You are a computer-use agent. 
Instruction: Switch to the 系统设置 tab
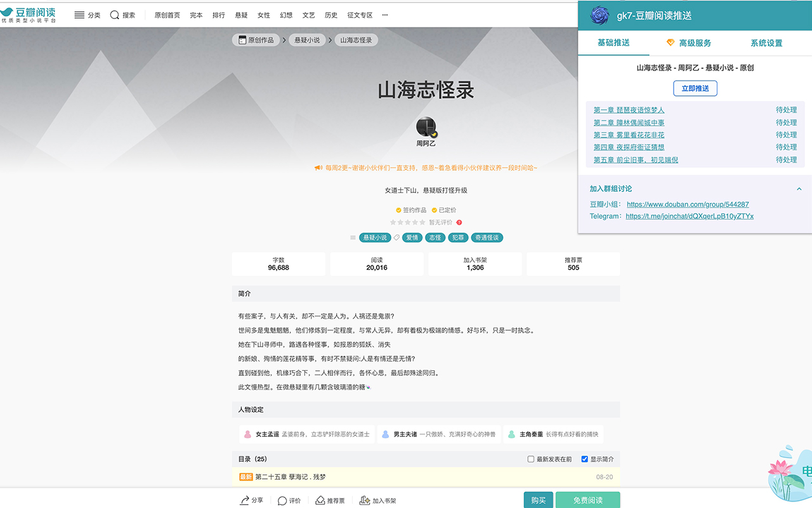pyautogui.click(x=766, y=43)
